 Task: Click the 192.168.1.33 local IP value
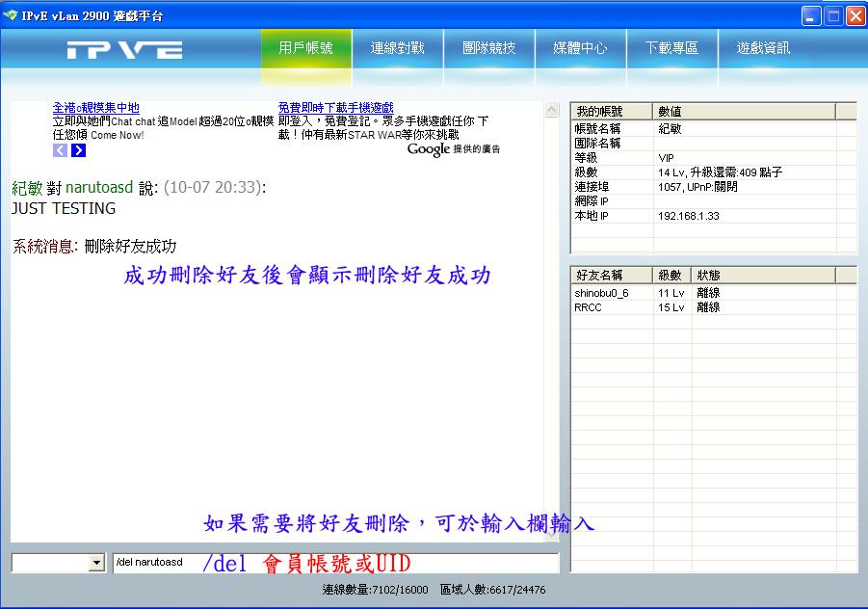pyautogui.click(x=688, y=216)
